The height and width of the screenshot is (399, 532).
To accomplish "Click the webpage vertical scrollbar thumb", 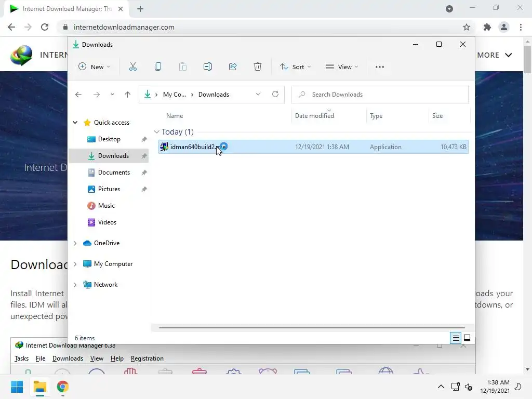I will (527, 59).
